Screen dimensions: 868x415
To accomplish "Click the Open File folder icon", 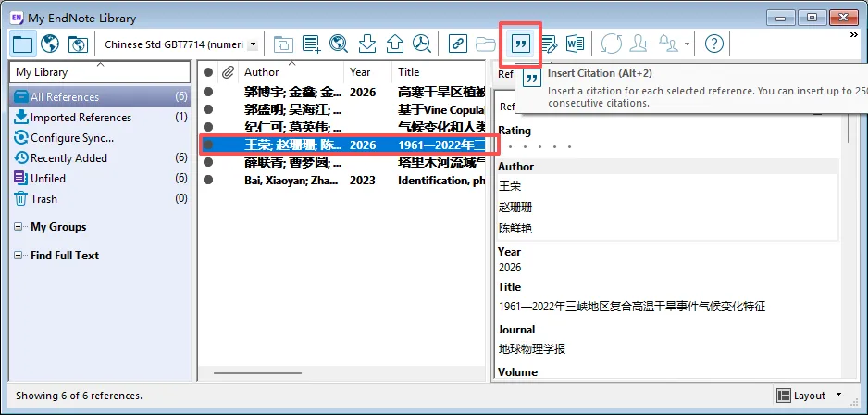I will 486,44.
